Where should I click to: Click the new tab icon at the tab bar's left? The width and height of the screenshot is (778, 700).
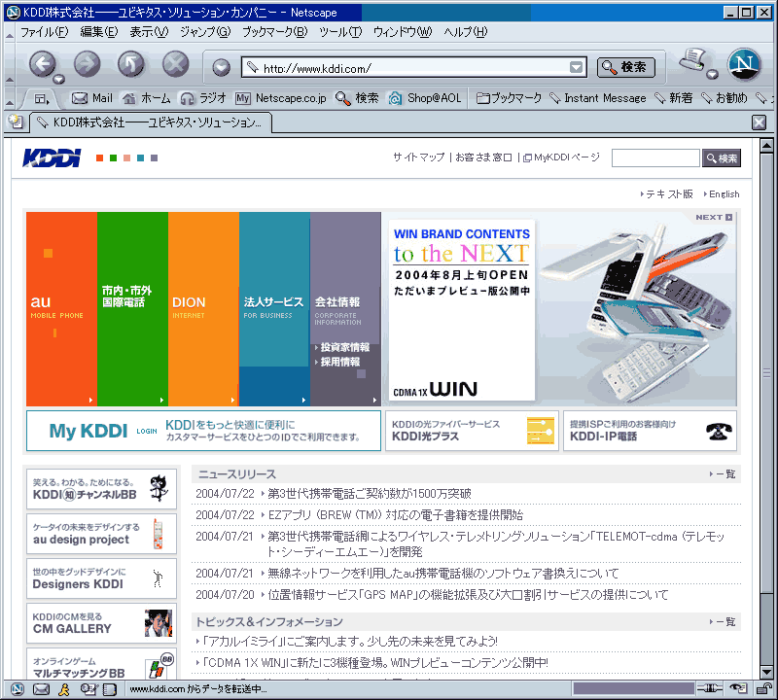(16, 122)
